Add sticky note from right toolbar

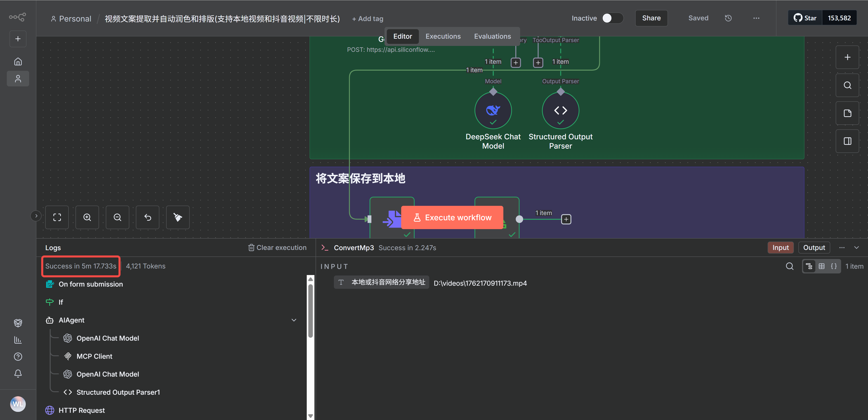point(847,113)
